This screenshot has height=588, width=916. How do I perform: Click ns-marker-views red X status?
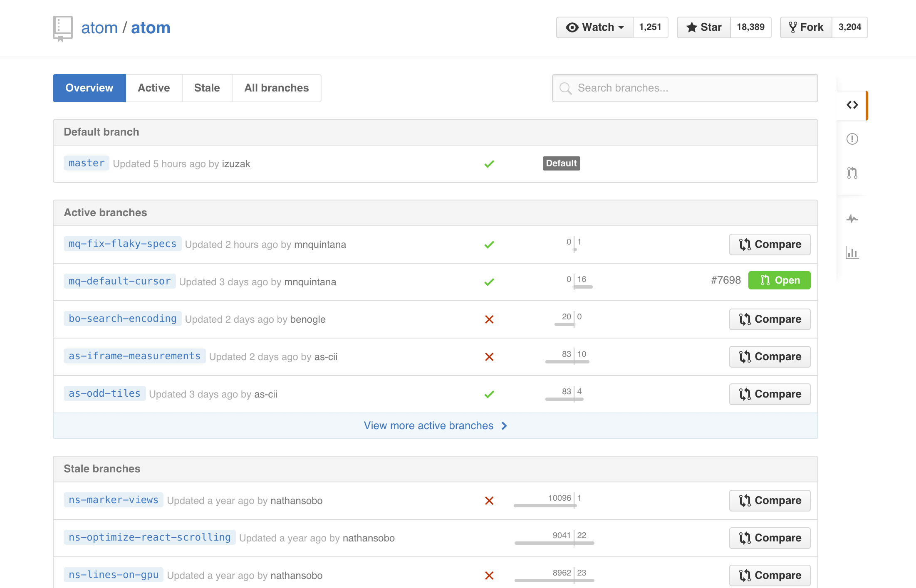489,501
